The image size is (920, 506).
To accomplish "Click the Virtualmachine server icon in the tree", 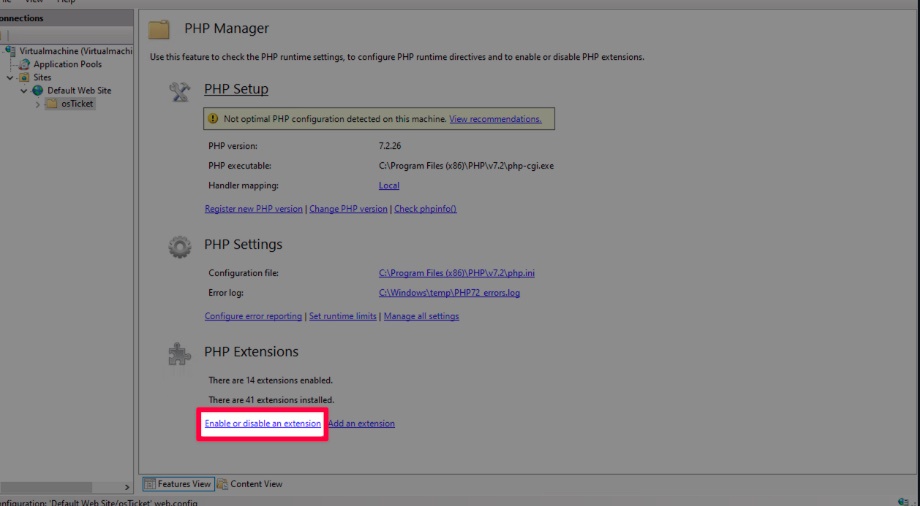I will [10, 51].
